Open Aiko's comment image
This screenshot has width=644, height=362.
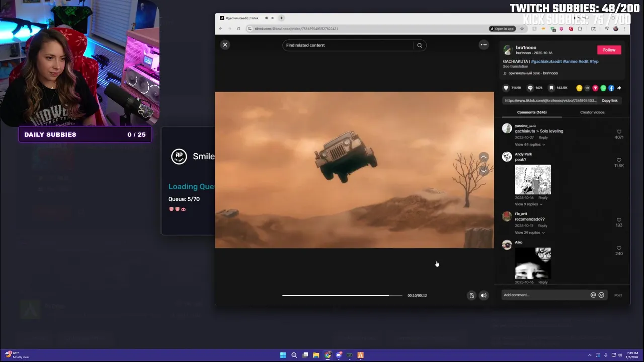(x=533, y=263)
